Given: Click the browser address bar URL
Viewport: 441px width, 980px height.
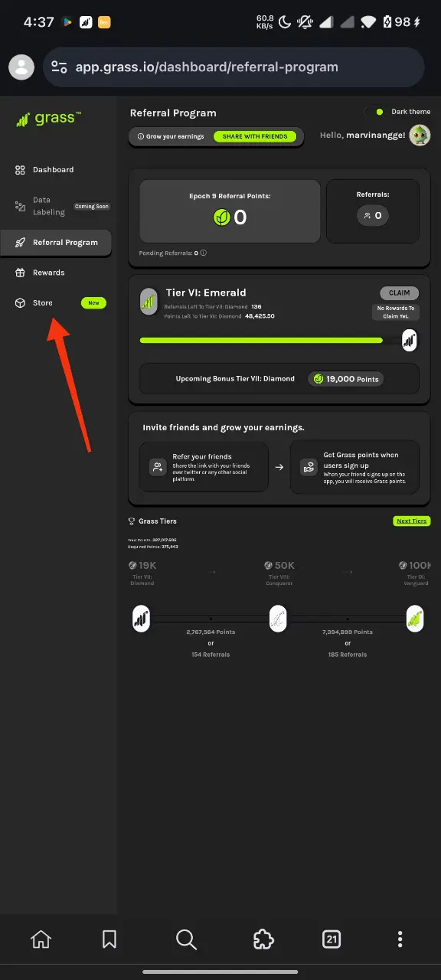Looking at the screenshot, I should pyautogui.click(x=207, y=67).
